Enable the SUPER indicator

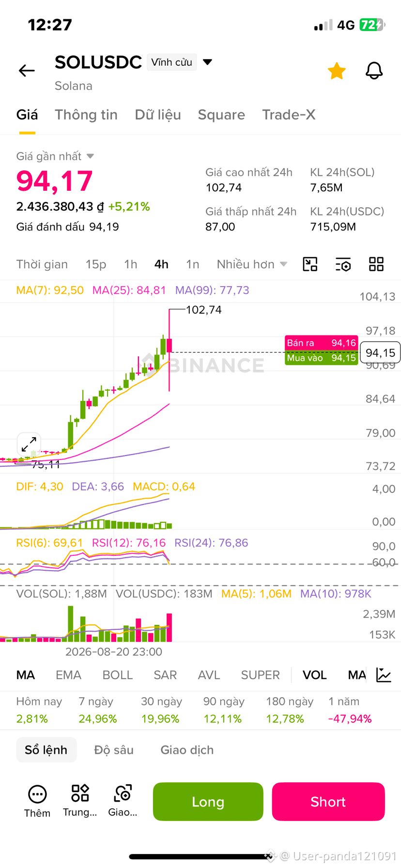pyautogui.click(x=261, y=675)
